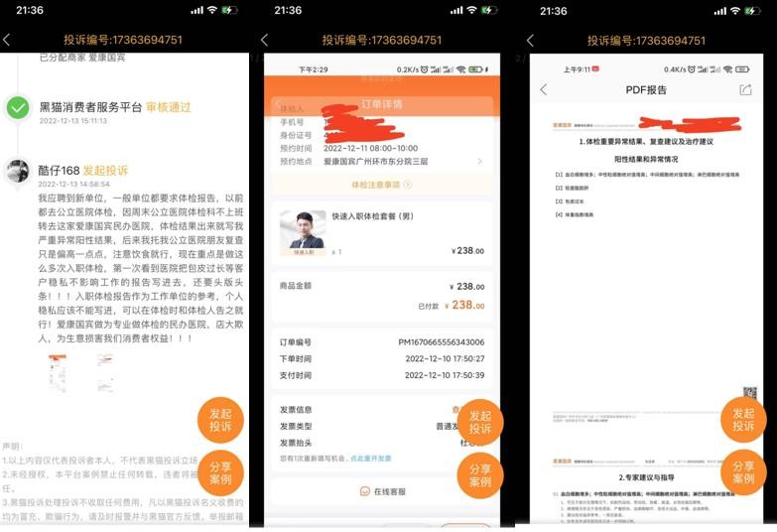Tap the 发起投诉 label next to 酷仔168

(x=105, y=171)
